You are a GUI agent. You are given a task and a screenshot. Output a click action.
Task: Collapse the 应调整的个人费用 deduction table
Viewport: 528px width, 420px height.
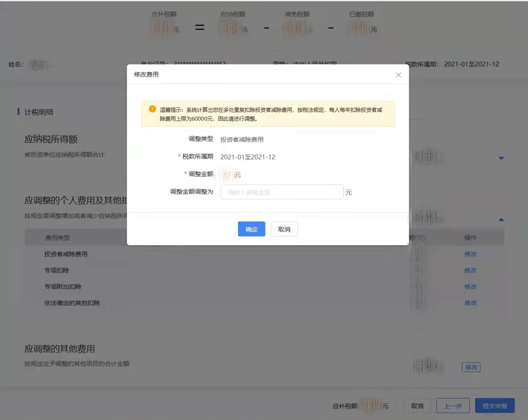point(501,219)
